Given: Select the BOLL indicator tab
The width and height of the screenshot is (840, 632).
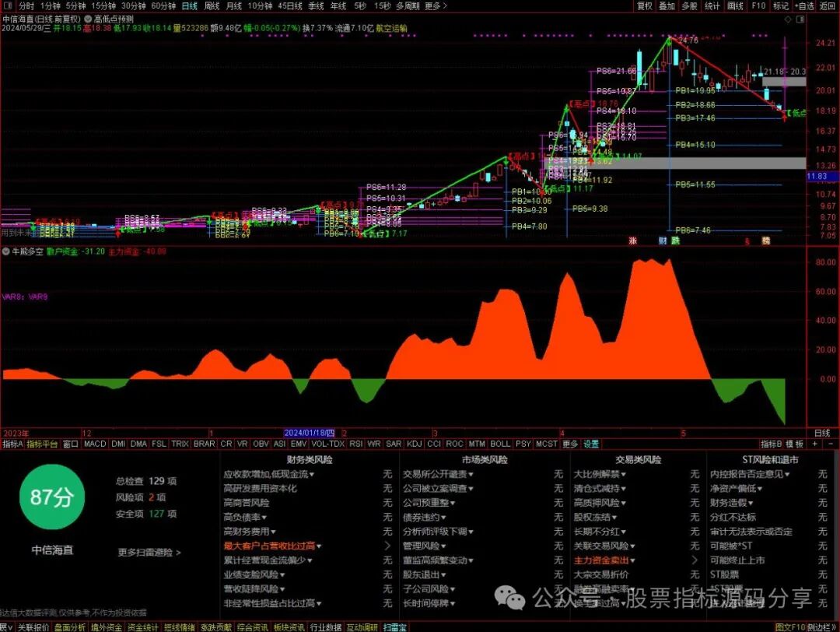Looking at the screenshot, I should (500, 444).
